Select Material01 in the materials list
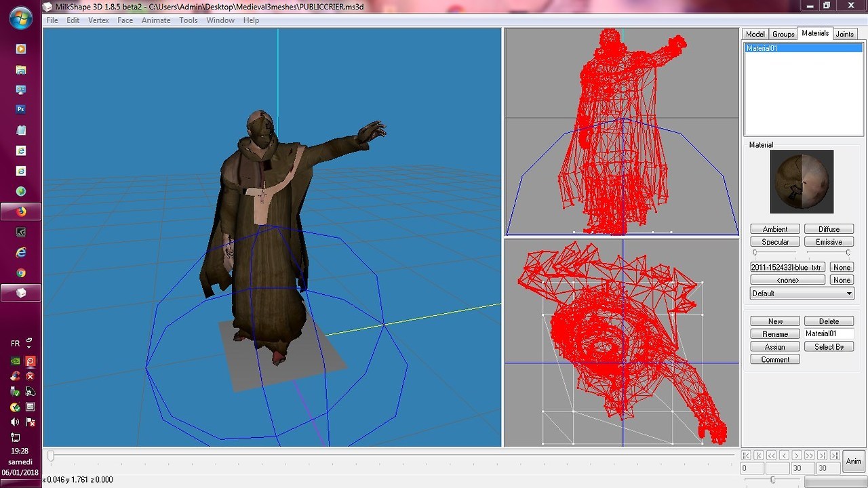 click(762, 49)
